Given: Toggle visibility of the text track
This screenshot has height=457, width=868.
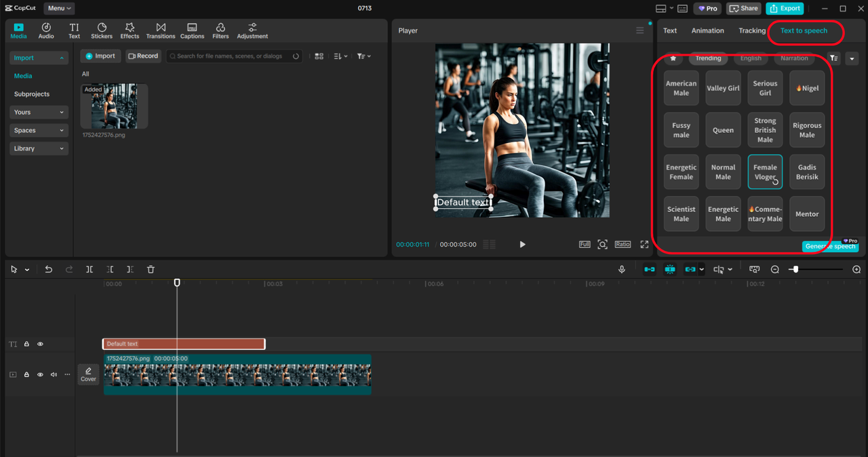Looking at the screenshot, I should (x=40, y=344).
